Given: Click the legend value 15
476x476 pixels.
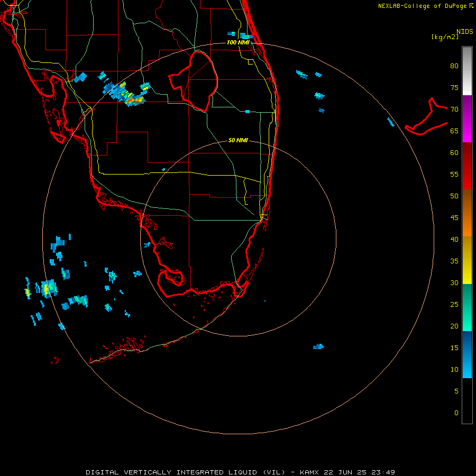Looking at the screenshot, I should point(454,348).
